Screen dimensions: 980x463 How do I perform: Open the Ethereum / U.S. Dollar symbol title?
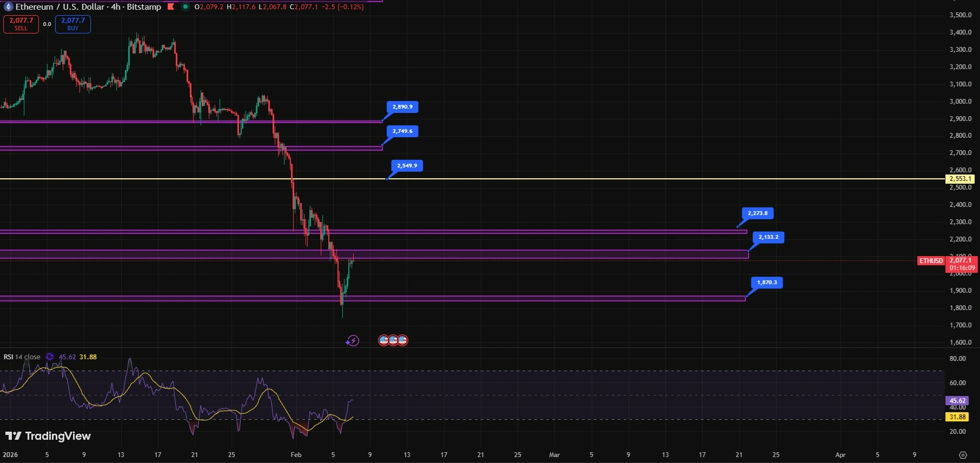(88, 7)
